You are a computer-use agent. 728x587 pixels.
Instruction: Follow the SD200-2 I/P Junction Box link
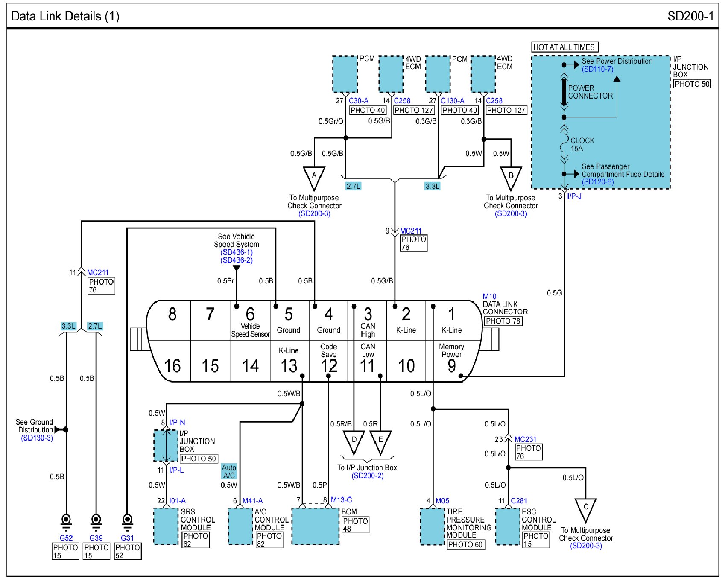(367, 476)
